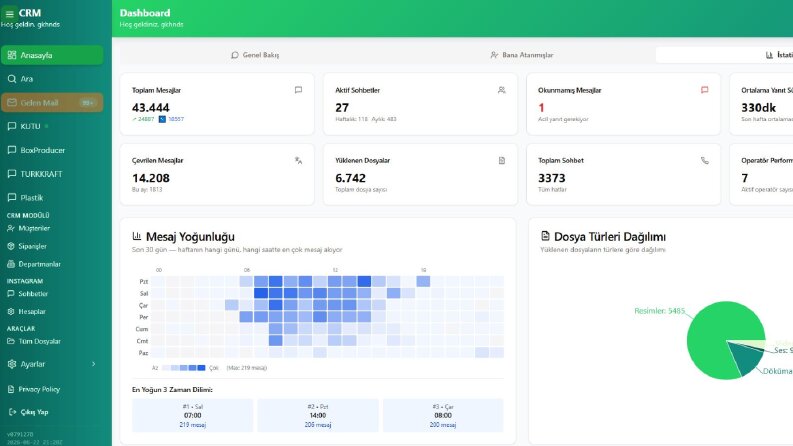Click the Çıkış Yap logout icon

click(x=13, y=412)
